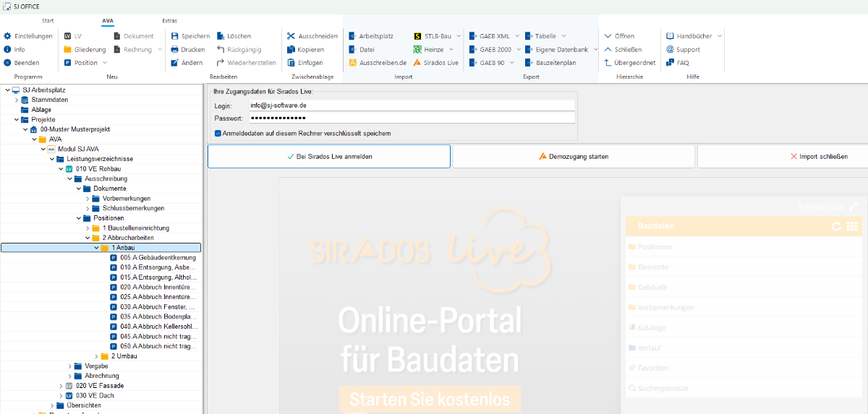Open the Heinze dropdown arrow

pyautogui.click(x=451, y=50)
